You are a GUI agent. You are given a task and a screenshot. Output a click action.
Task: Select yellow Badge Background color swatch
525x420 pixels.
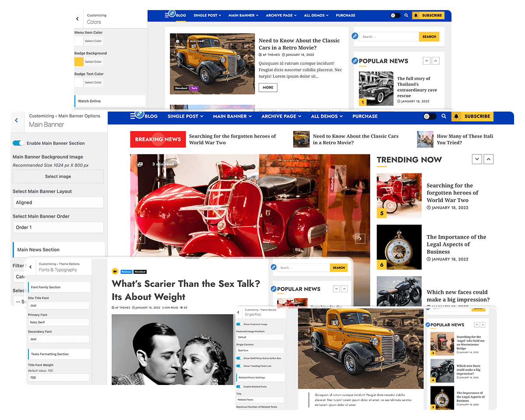[79, 62]
